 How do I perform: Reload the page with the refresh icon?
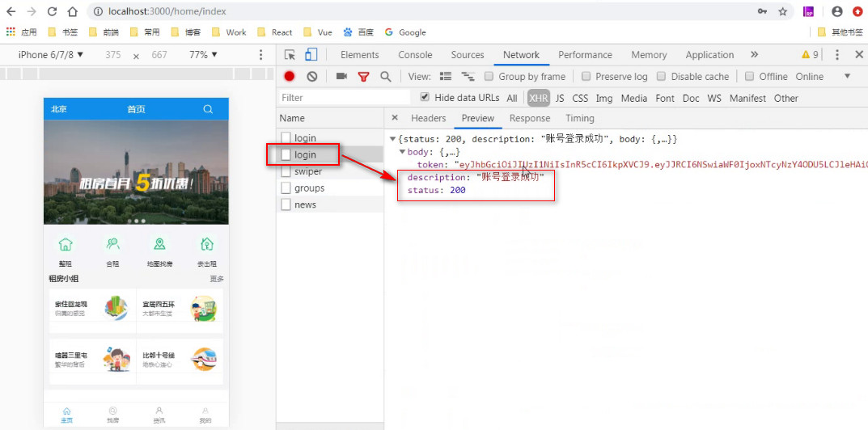(52, 11)
